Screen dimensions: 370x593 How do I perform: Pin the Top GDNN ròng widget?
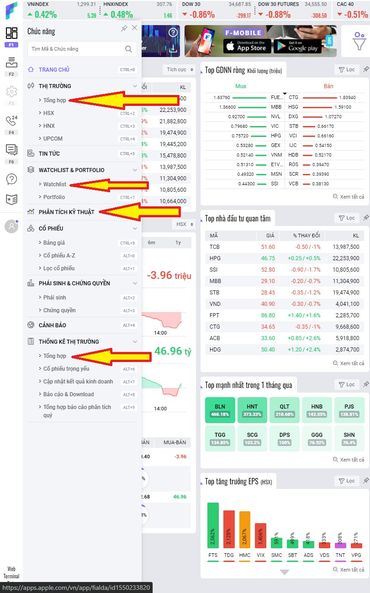coord(365,69)
